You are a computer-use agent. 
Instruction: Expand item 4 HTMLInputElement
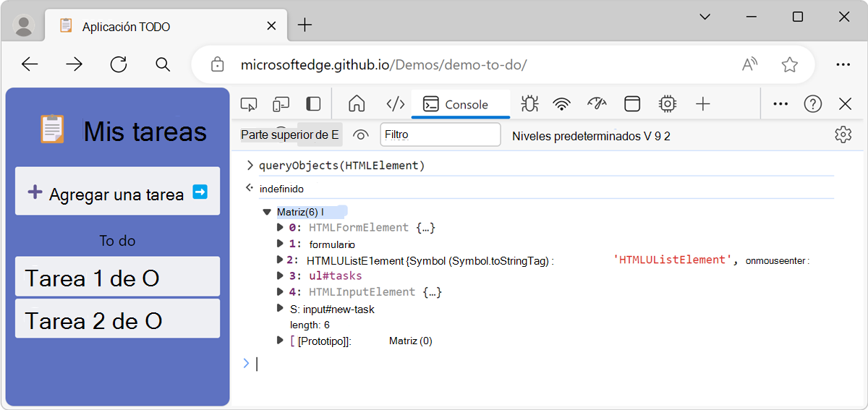pos(281,292)
